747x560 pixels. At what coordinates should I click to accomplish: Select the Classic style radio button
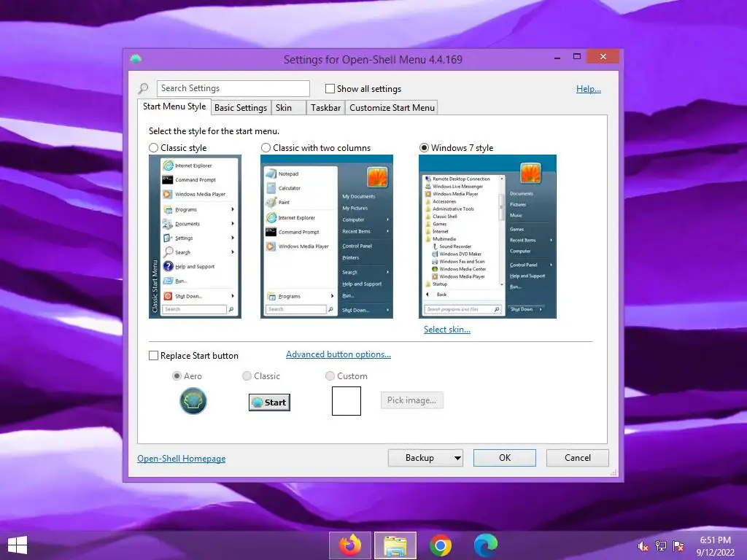tap(153, 147)
